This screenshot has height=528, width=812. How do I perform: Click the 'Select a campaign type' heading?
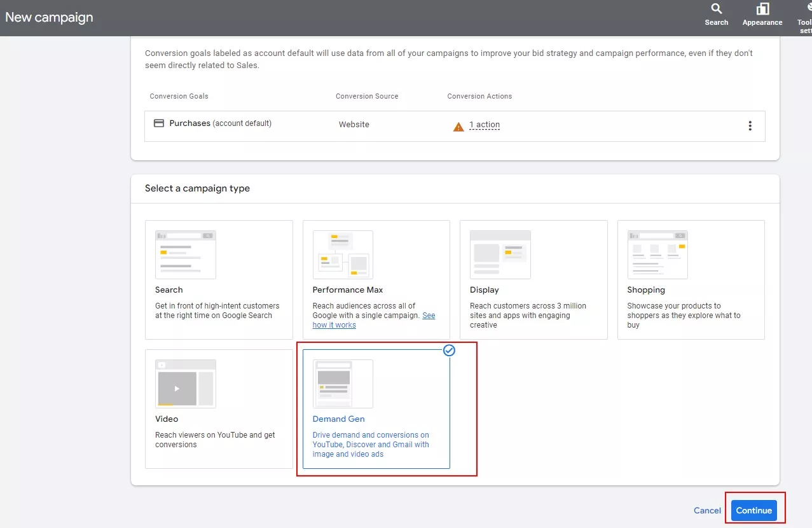point(197,188)
